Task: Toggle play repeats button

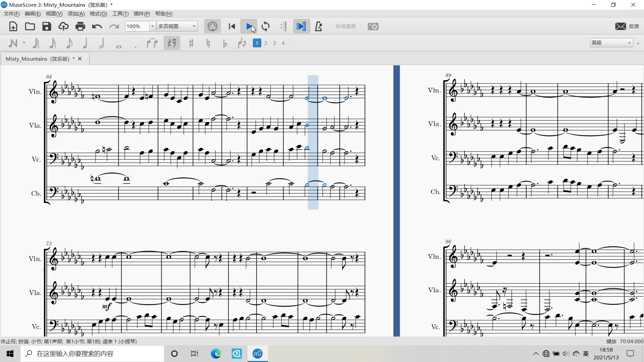Action: [283, 26]
